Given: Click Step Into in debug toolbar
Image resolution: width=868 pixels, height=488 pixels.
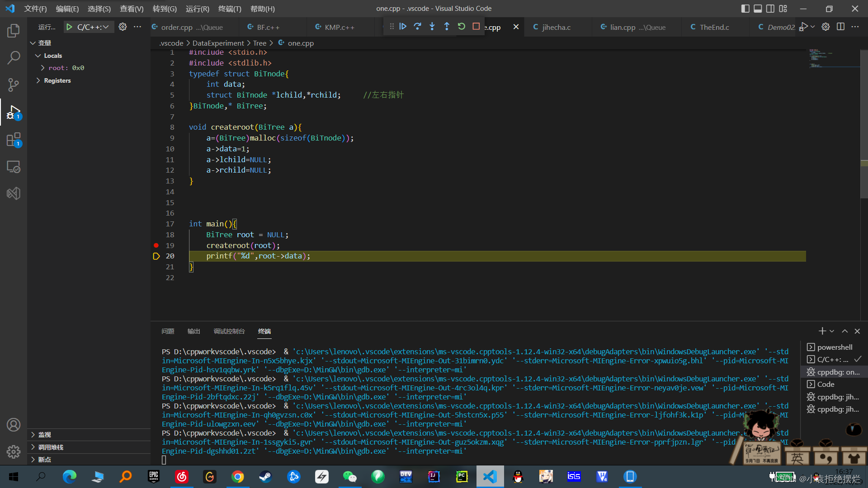Looking at the screenshot, I should pos(432,27).
